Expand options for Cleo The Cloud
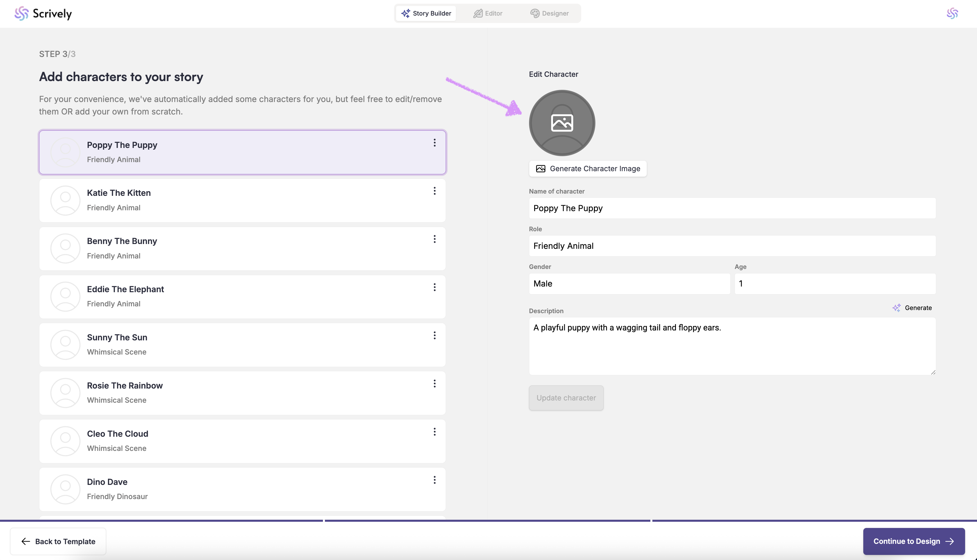This screenshot has height=560, width=977. pos(434,432)
